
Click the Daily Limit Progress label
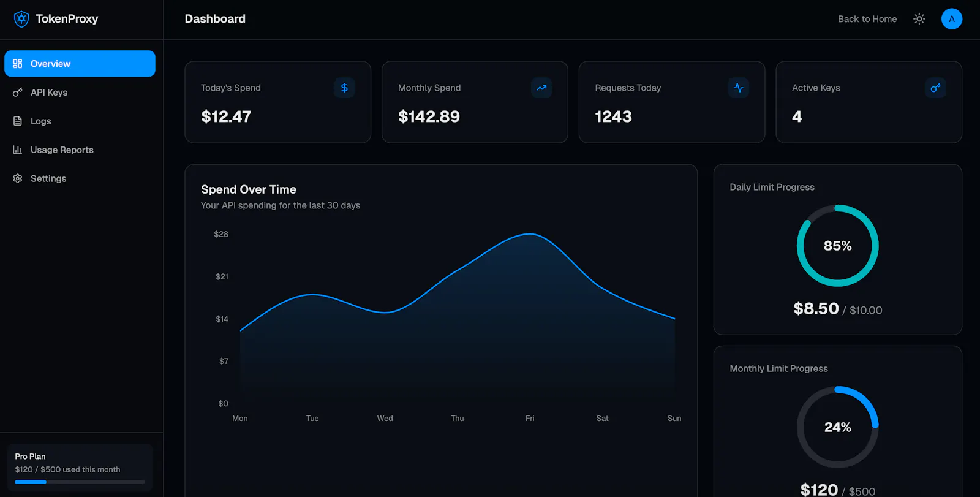click(772, 187)
